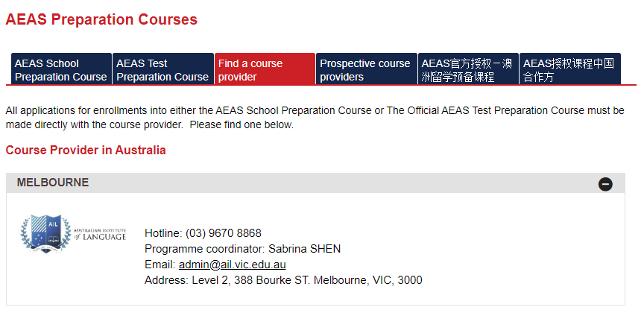This screenshot has width=644, height=310.
Task: Click the Course Provider in Australia heading
Action: [x=86, y=151]
